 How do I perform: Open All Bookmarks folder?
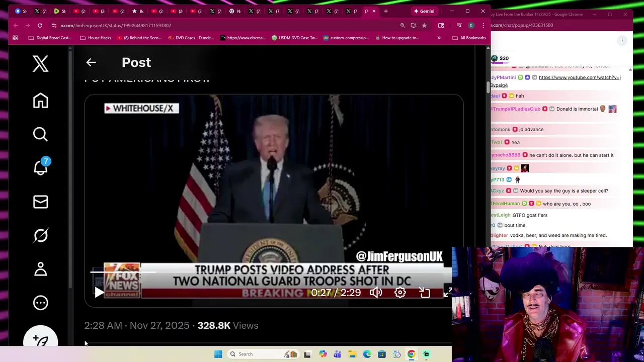point(469,38)
